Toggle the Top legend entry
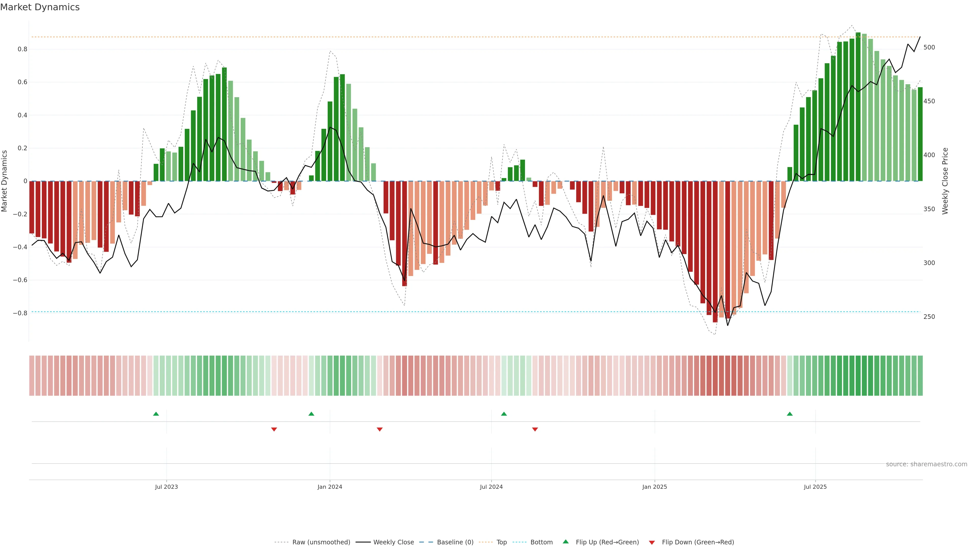This screenshot has height=551, width=980. click(x=501, y=542)
